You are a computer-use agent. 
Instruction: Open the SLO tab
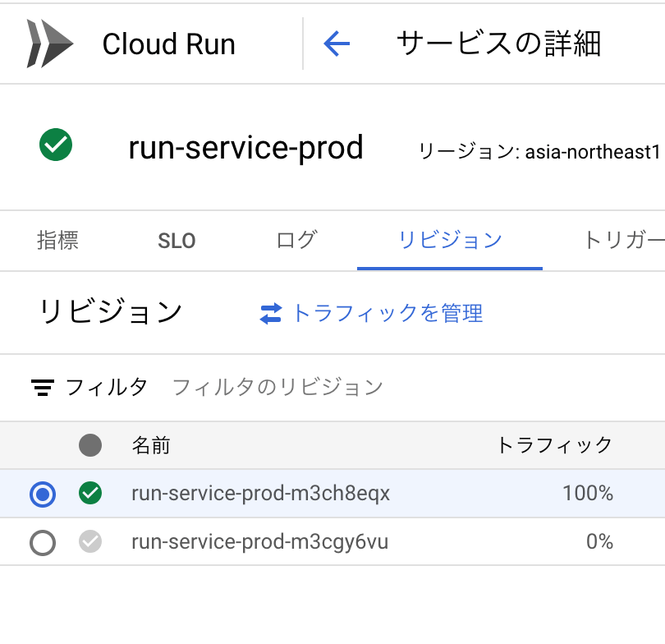[x=177, y=241]
